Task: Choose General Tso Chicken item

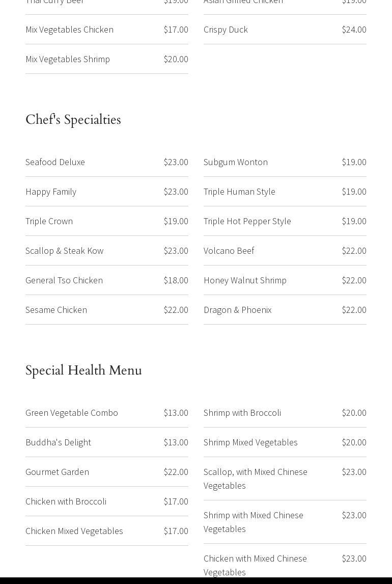Action: click(x=64, y=280)
